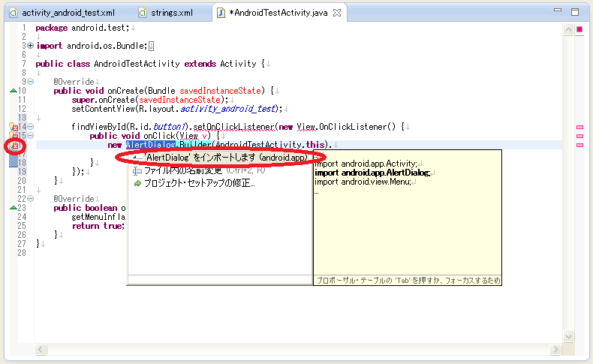Collapse the onCreate method fold at line 9
The height and width of the screenshot is (364, 593).
point(30,82)
